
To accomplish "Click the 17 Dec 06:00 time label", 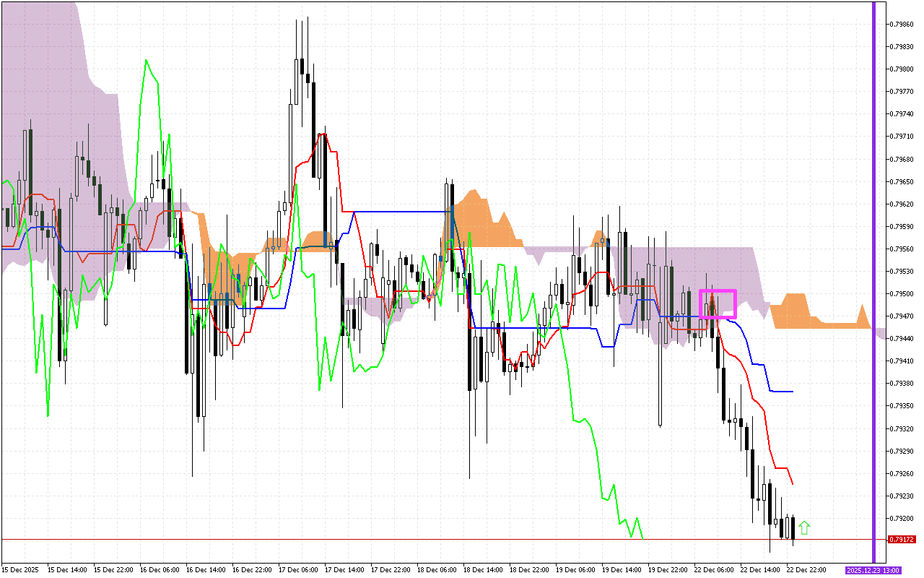I will (297, 570).
